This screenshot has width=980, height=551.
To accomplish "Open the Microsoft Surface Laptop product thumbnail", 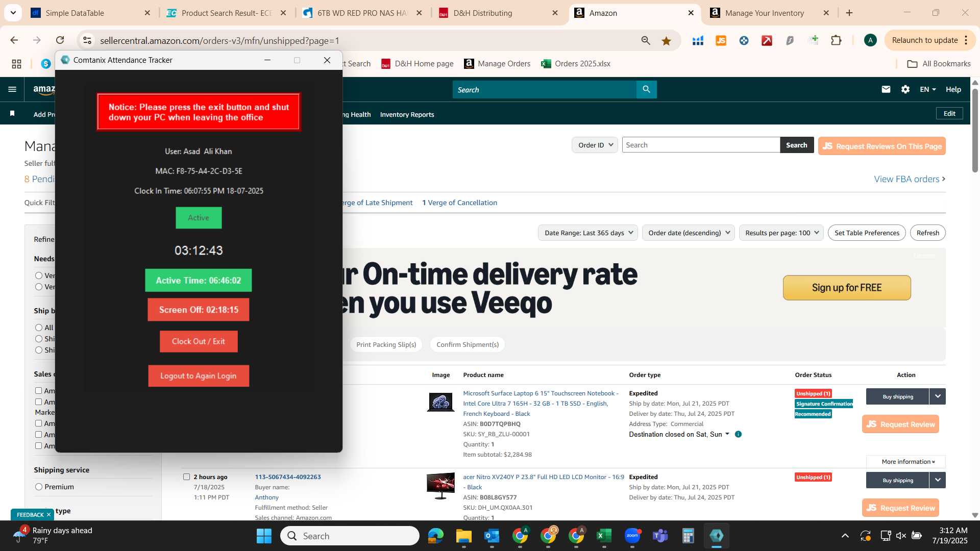I will 440,402.
